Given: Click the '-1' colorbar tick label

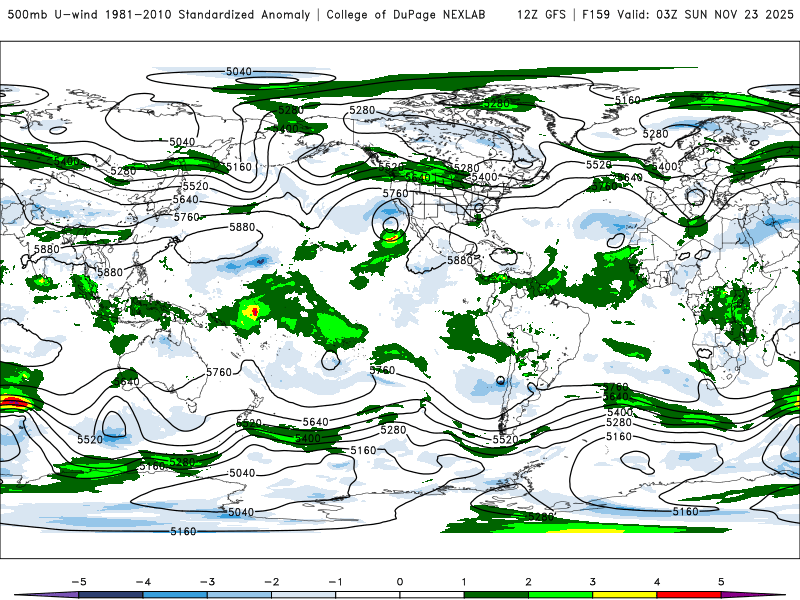Looking at the screenshot, I should pyautogui.click(x=335, y=582).
